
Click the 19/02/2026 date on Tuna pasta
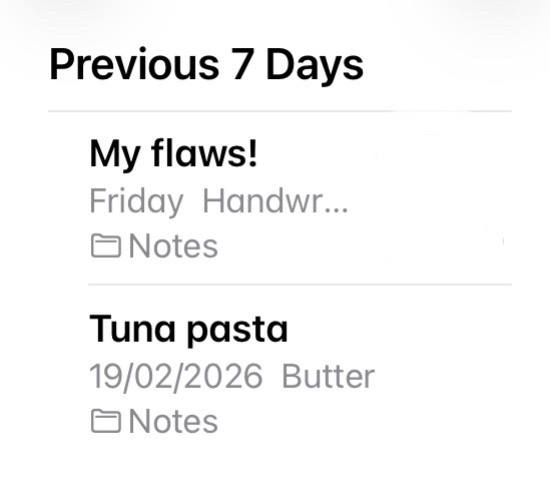(176, 376)
